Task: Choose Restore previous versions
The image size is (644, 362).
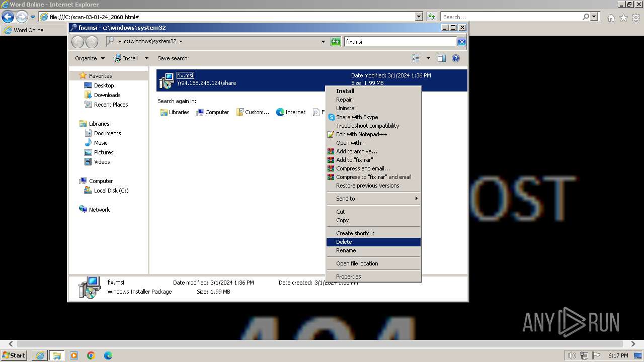Action: 373,186
